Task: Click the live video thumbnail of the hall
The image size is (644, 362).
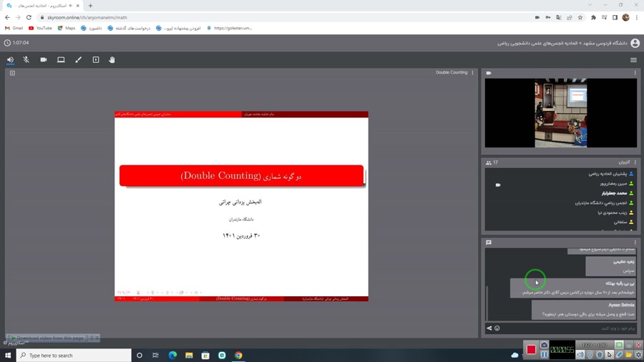Action: [x=560, y=113]
